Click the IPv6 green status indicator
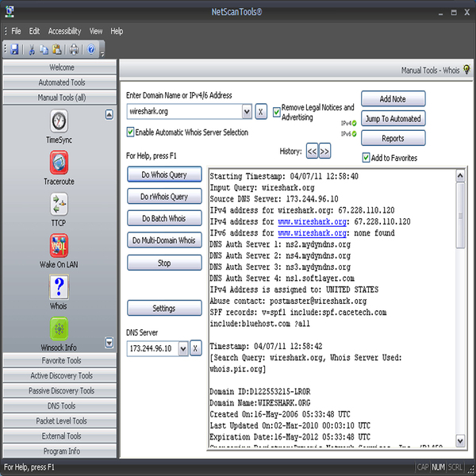The width and height of the screenshot is (476, 476). pos(354,133)
